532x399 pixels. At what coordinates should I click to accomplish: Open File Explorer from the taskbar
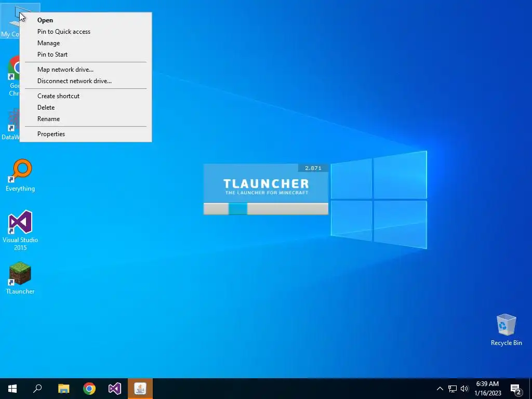63,389
